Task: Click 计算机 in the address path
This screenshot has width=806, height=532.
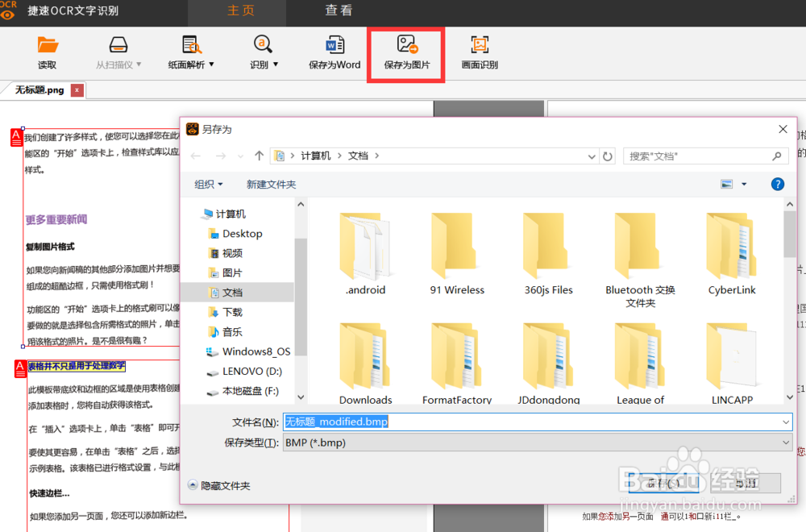Action: tap(316, 156)
